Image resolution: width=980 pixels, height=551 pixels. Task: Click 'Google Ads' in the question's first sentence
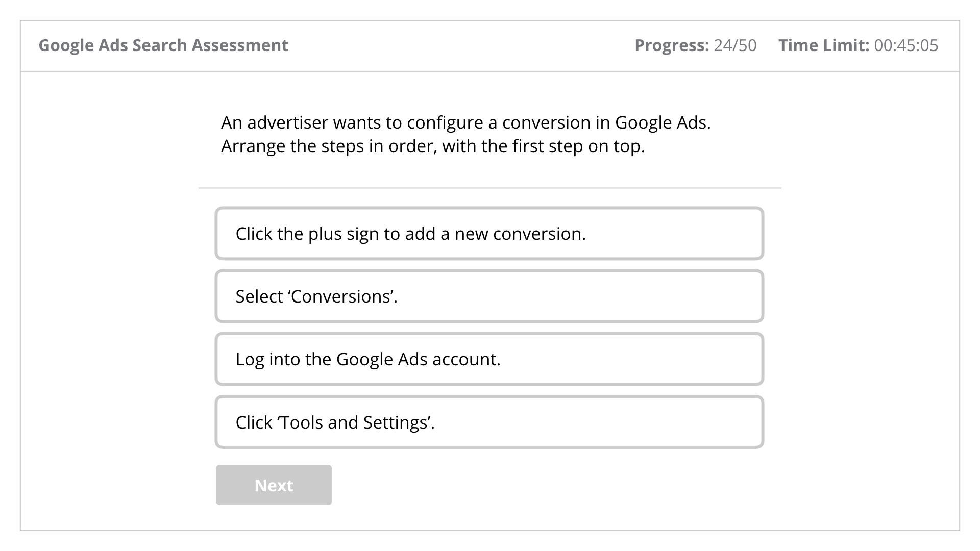pos(663,122)
